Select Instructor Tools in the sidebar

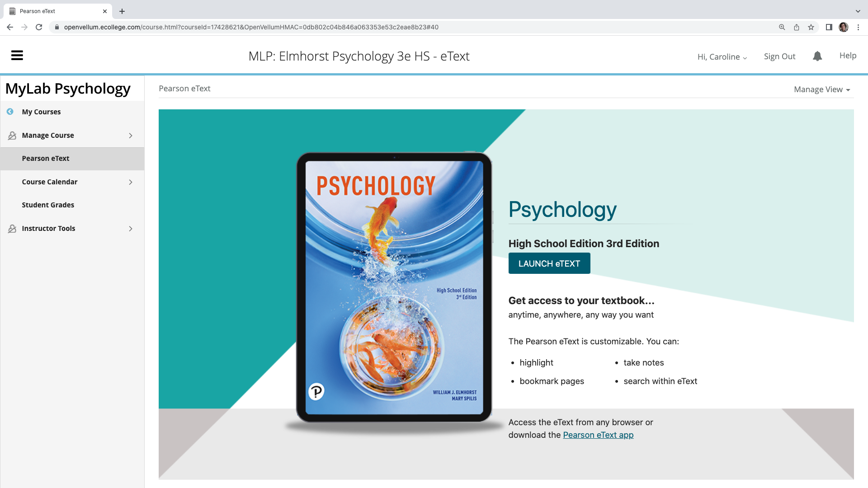tap(48, 228)
